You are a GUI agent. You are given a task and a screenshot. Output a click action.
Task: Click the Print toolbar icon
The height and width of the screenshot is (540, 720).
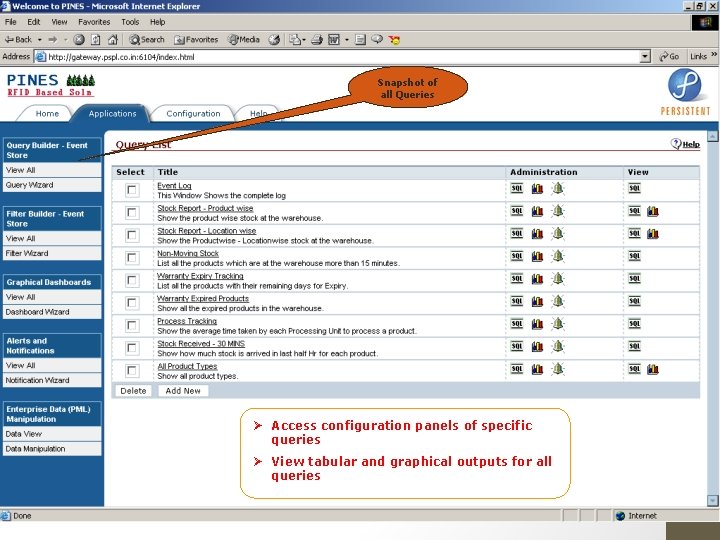316,40
